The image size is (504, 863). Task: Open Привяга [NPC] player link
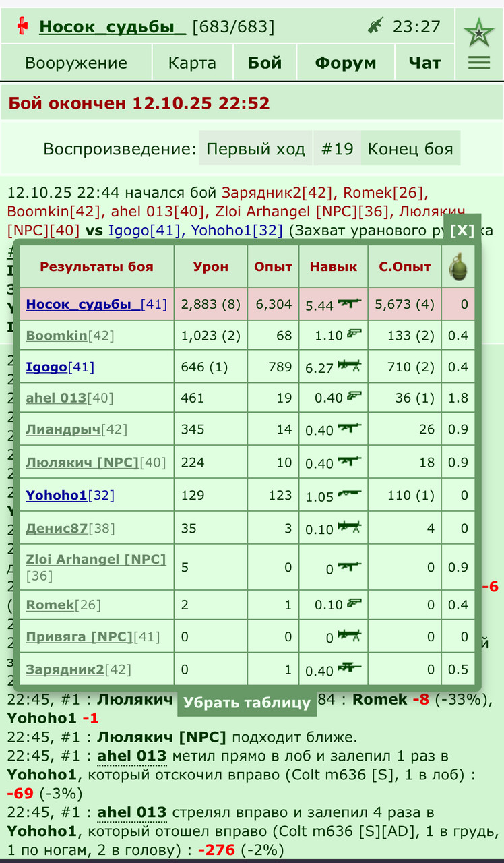click(80, 636)
